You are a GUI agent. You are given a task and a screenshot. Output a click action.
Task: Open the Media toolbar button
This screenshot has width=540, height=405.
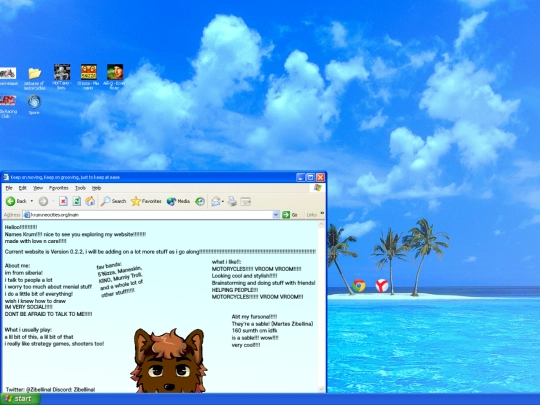click(x=178, y=201)
